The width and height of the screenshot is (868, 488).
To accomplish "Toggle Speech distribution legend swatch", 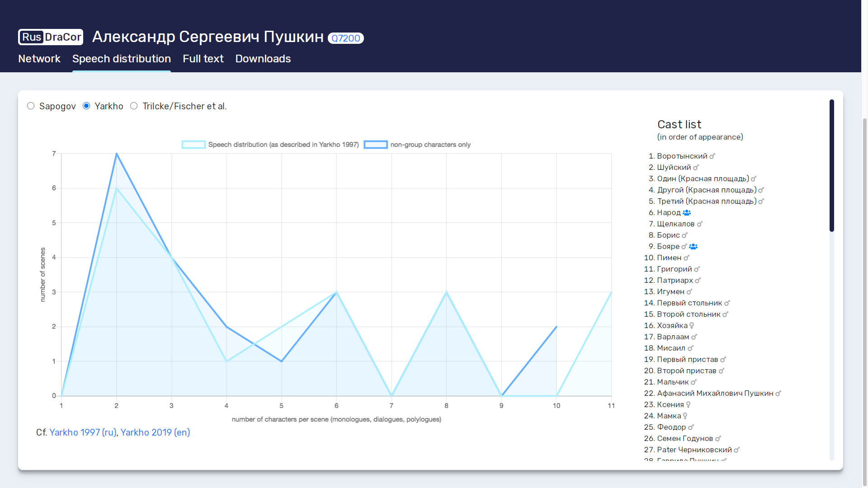I will click(x=193, y=145).
